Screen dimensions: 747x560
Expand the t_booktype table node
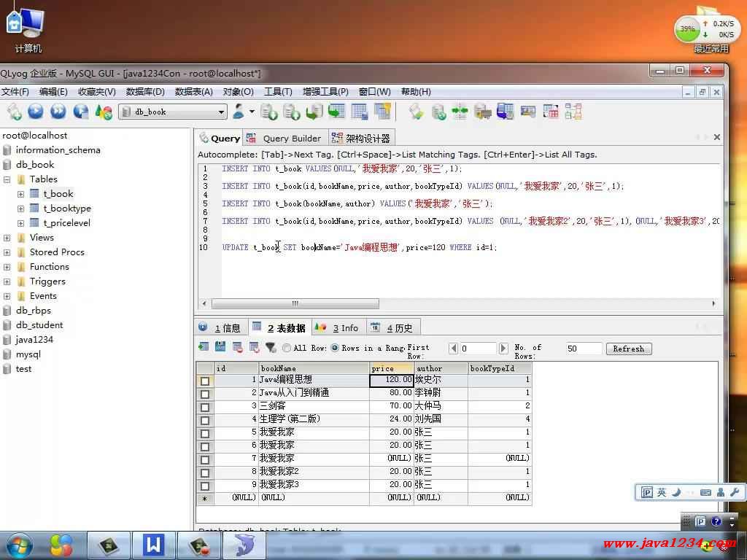tap(20, 209)
